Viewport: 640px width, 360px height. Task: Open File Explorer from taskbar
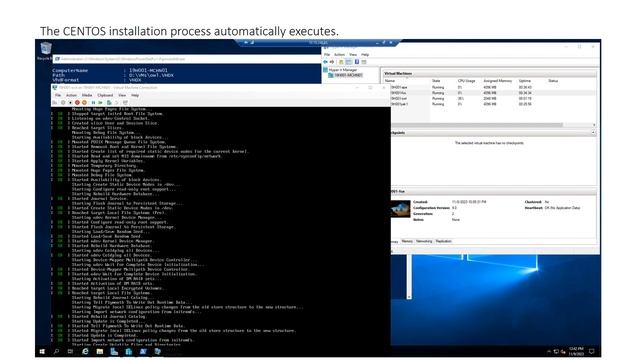(100, 351)
